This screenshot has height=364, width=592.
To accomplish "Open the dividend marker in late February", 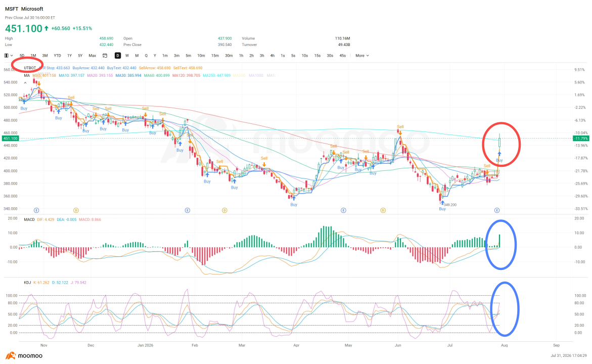I will [224, 210].
